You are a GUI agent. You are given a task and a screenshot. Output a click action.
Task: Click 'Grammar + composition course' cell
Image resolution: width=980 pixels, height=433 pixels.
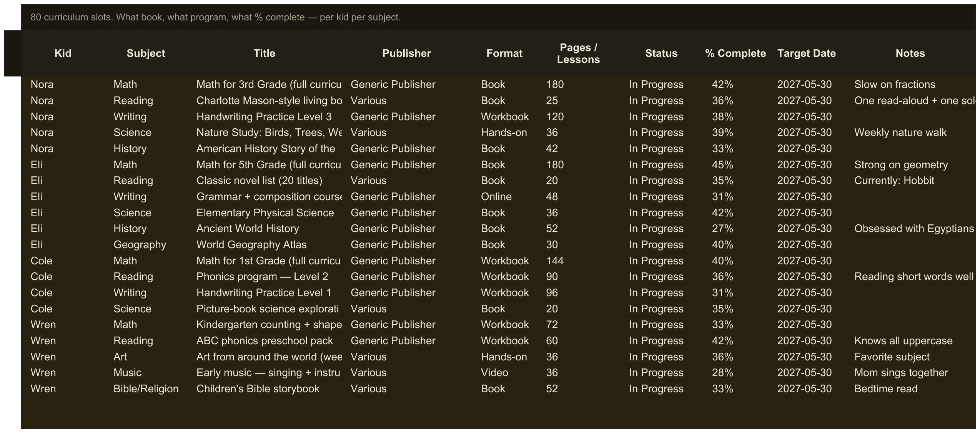pos(265,197)
